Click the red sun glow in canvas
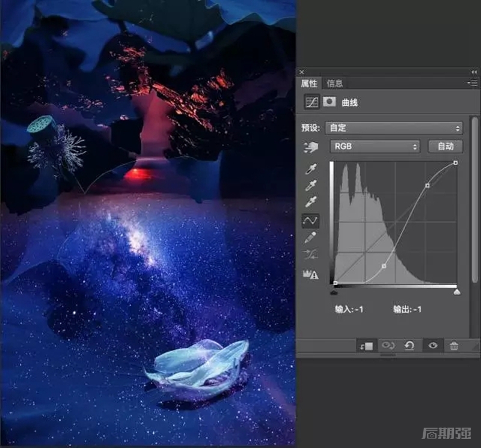The width and height of the screenshot is (481, 448). (x=138, y=174)
